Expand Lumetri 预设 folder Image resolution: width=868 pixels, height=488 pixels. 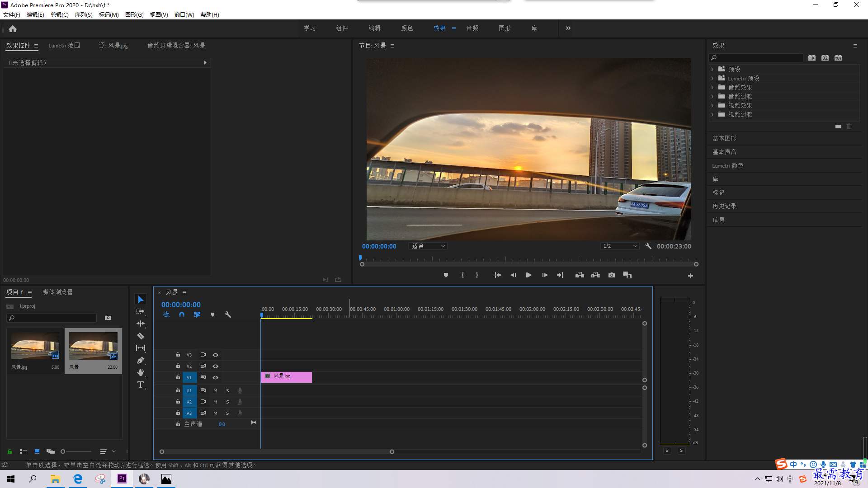tap(712, 79)
